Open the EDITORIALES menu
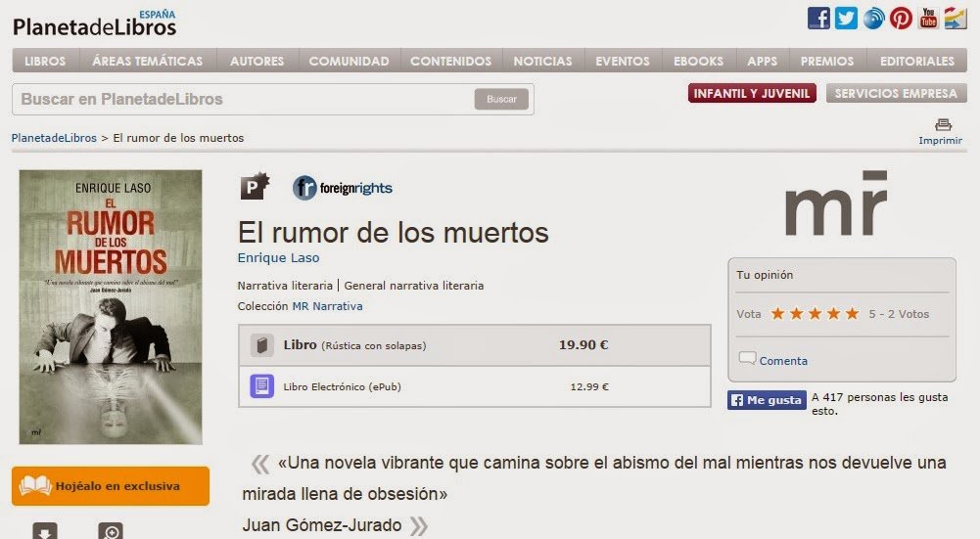This screenshot has height=539, width=980. [917, 61]
